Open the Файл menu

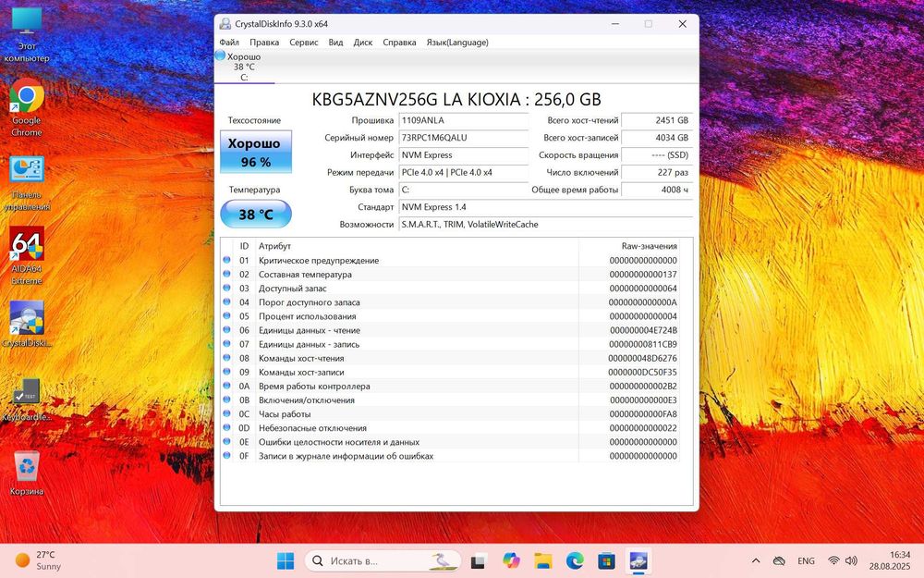[229, 43]
